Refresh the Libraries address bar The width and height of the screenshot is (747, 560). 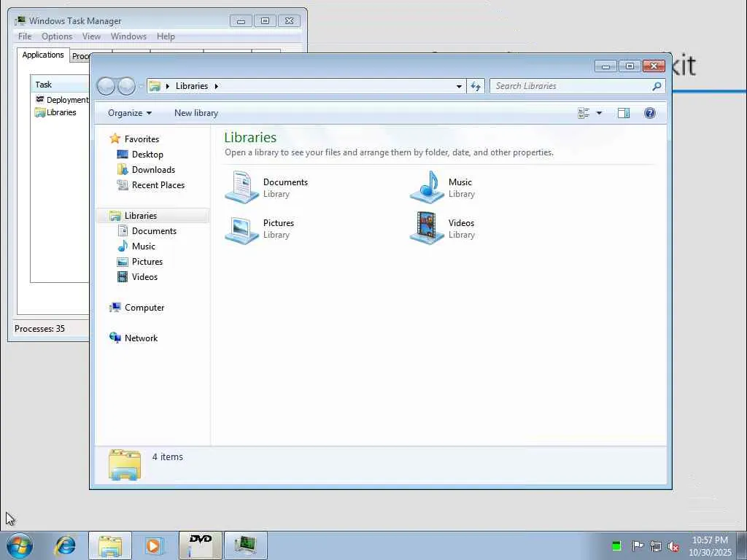tap(476, 86)
